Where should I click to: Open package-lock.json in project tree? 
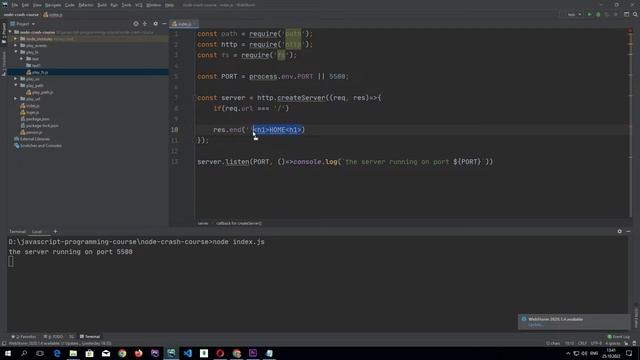(40, 126)
